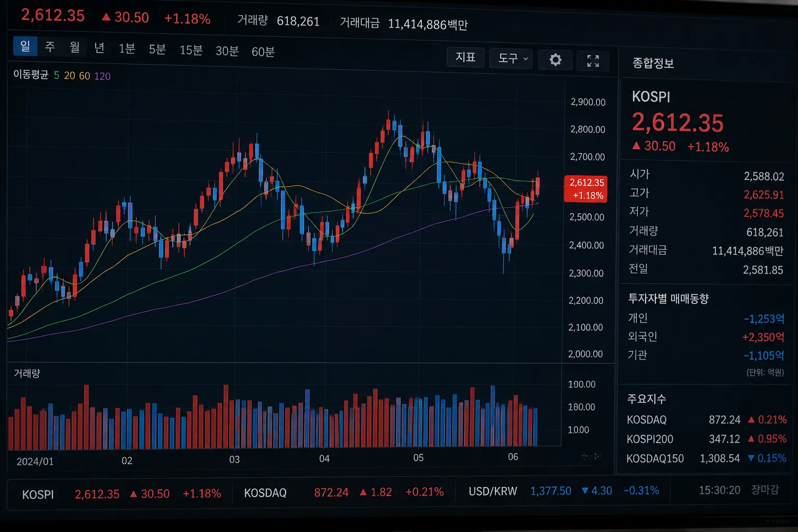The height and width of the screenshot is (532, 798).
Task: Switch to the 주 weekly chart tab
Action: [x=50, y=47]
